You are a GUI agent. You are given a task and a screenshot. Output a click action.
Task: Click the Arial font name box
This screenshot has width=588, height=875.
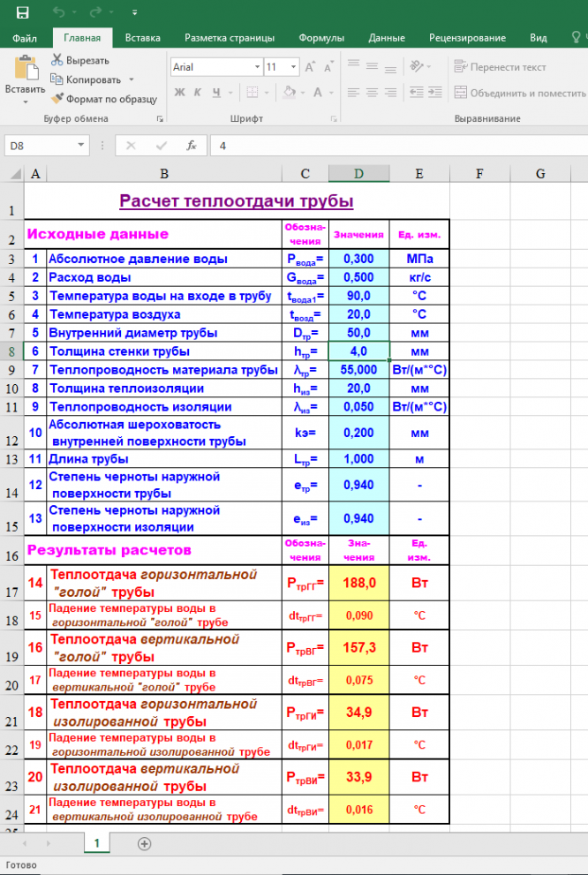tap(211, 67)
